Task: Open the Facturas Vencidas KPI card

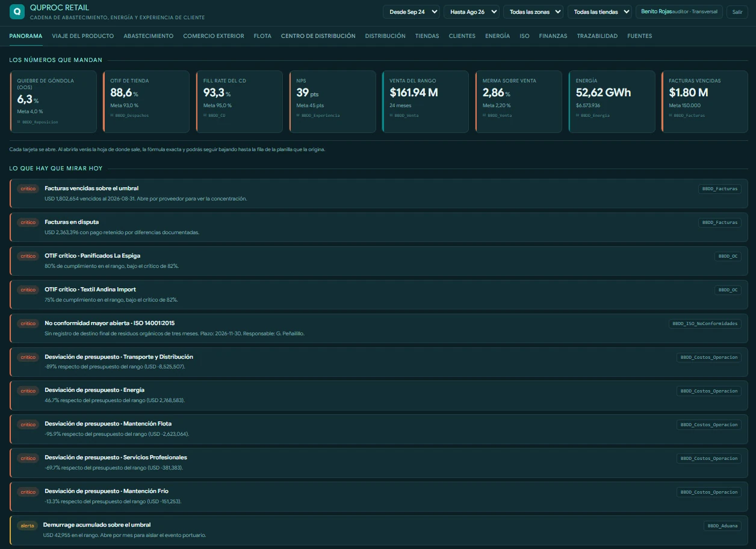Action: point(705,102)
